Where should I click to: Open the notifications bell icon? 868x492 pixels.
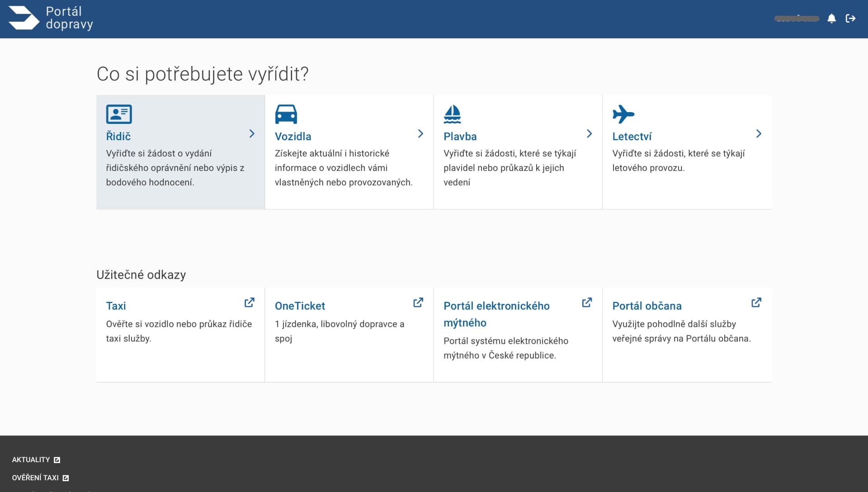click(831, 19)
